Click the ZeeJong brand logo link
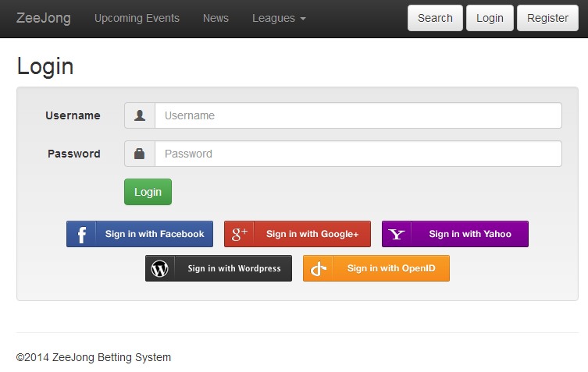Image resolution: width=588 pixels, height=372 pixels. pos(43,18)
